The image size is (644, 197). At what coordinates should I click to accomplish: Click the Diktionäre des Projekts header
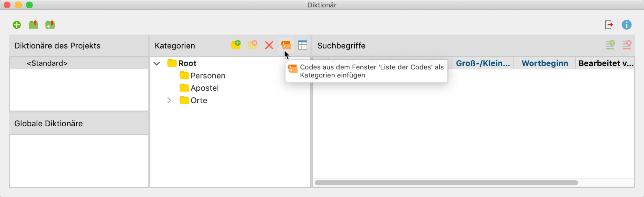tap(57, 46)
